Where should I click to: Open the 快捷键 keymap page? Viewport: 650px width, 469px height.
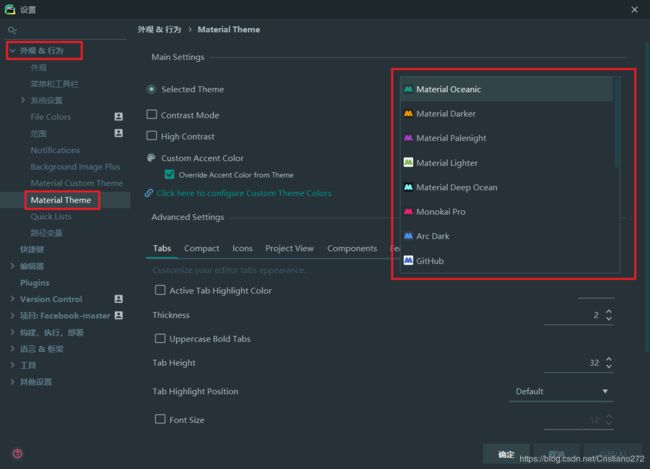[x=32, y=249]
